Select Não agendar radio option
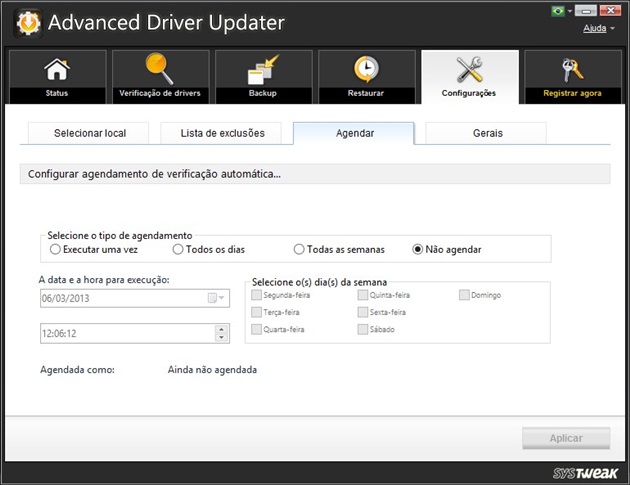 coord(417,250)
